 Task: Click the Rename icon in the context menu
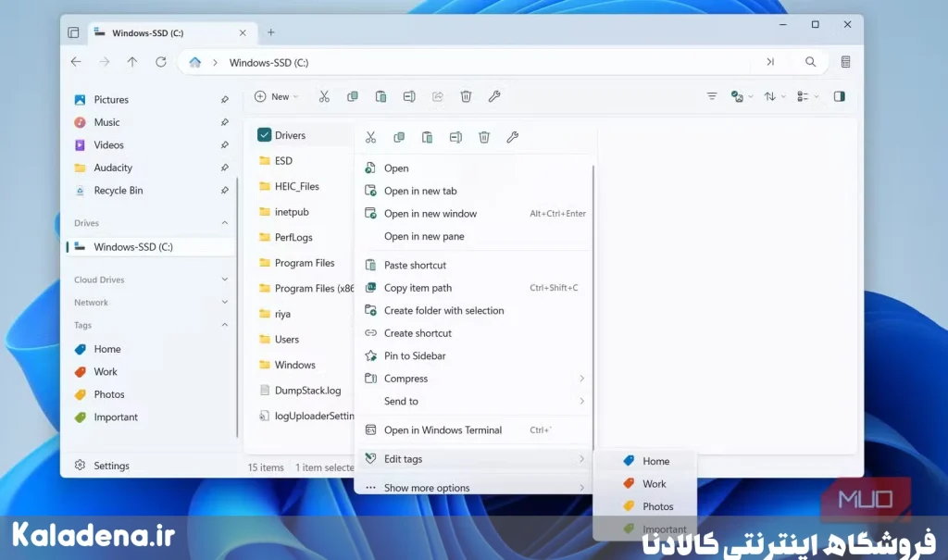point(455,137)
